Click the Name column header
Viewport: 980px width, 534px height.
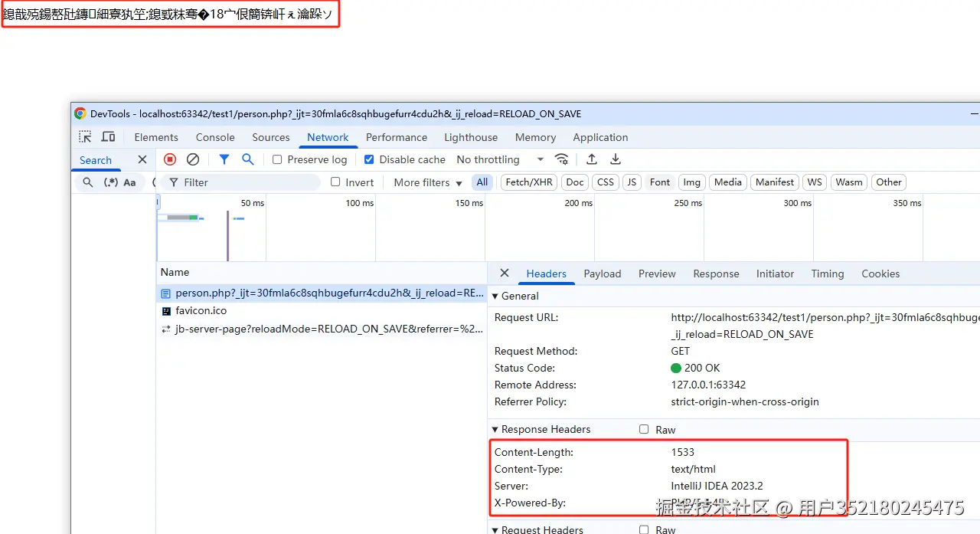click(322, 272)
